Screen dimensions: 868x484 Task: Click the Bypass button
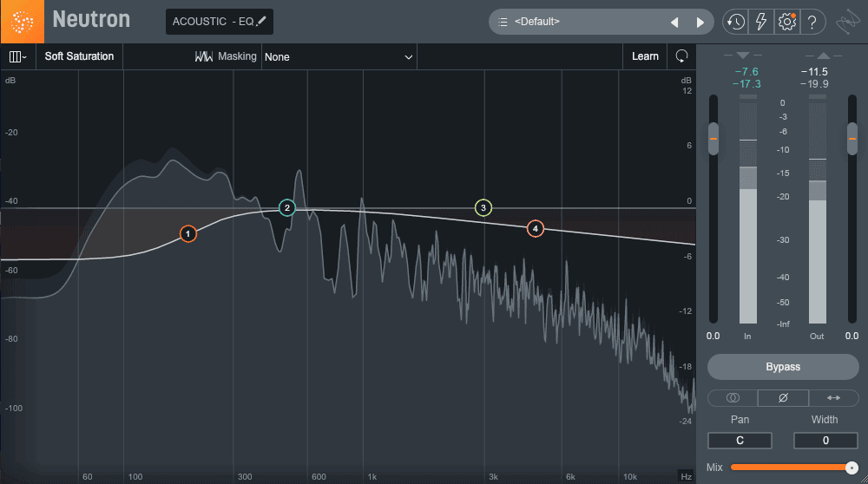tap(783, 367)
